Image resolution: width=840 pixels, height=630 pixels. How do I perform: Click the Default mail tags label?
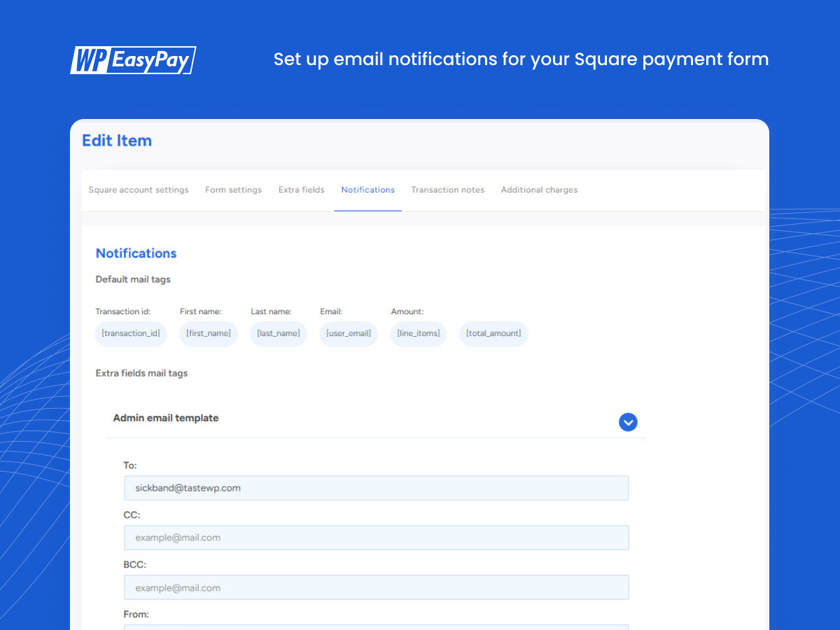click(133, 279)
